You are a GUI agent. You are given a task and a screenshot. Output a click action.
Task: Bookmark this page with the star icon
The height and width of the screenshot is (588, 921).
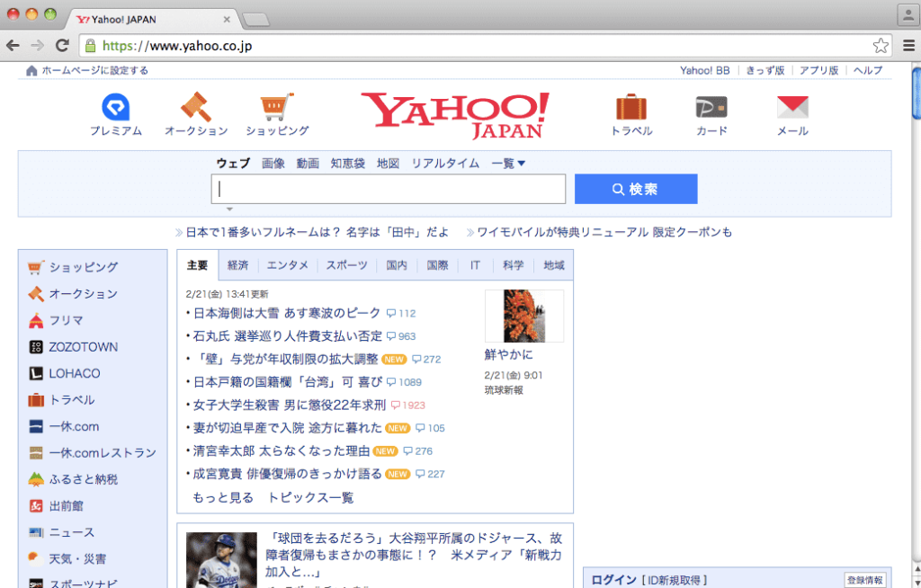click(881, 46)
